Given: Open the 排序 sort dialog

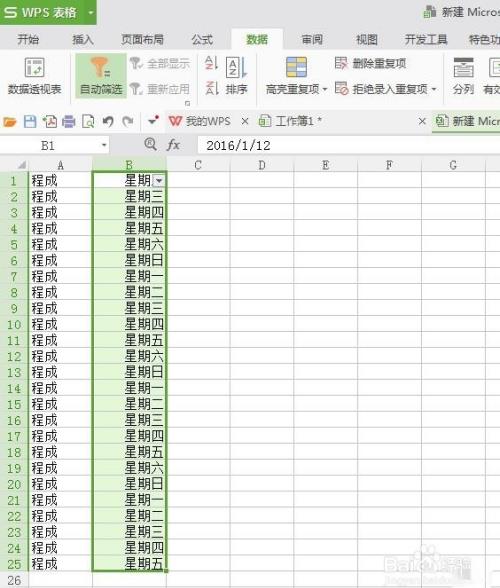Looking at the screenshot, I should pyautogui.click(x=236, y=76).
